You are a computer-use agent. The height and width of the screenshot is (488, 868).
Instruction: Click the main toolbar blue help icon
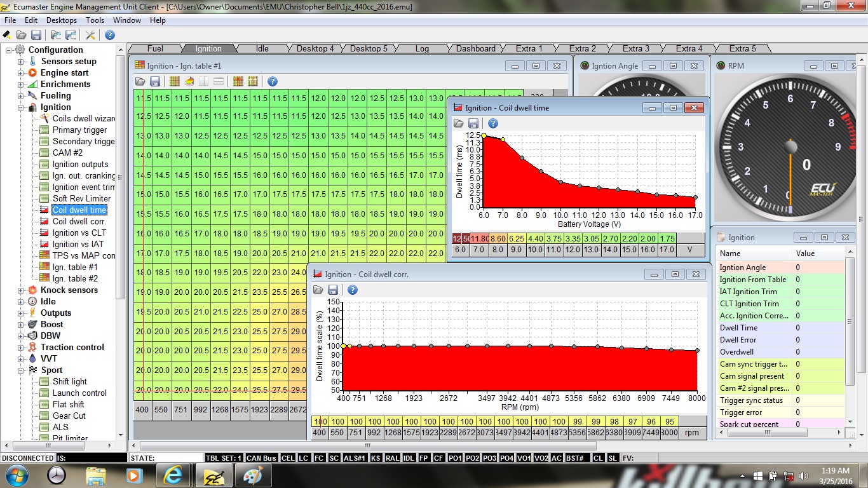(x=109, y=35)
